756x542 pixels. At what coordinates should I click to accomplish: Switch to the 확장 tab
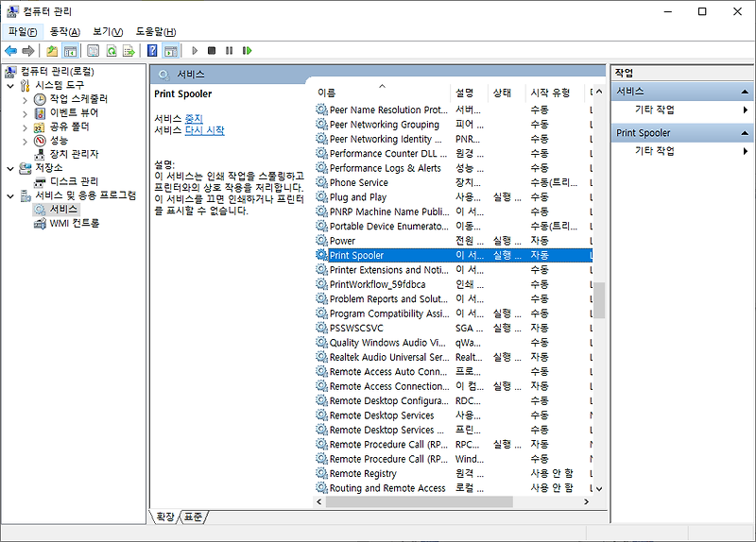point(165,517)
